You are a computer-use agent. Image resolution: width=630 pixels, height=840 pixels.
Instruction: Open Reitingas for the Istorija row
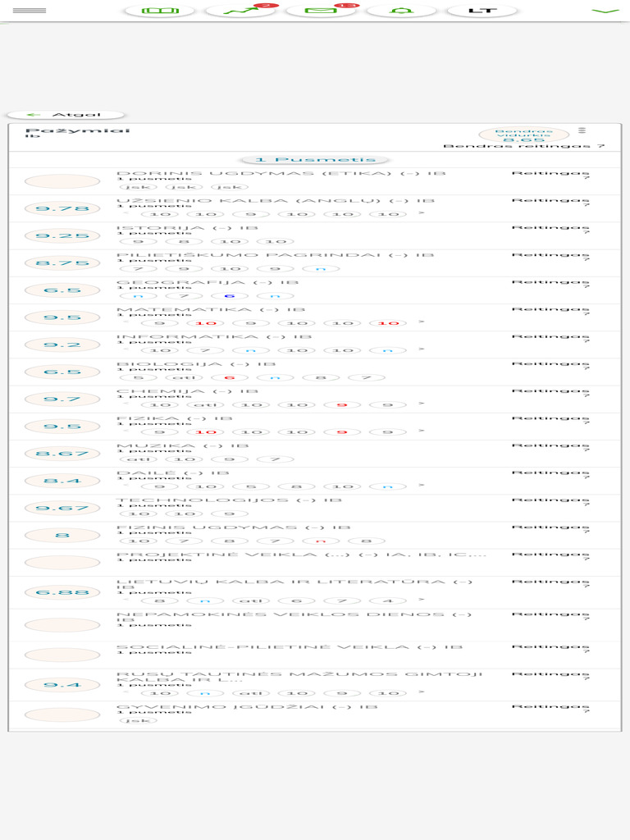(x=550, y=230)
